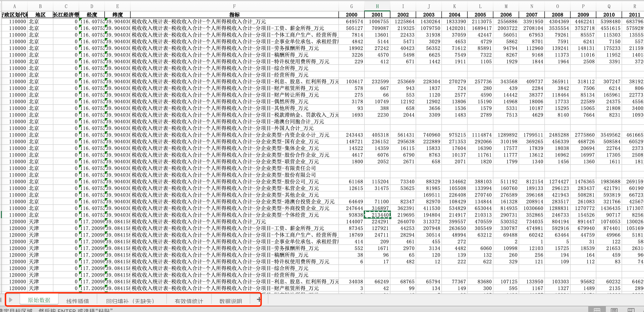644x312 pixels.
Task: Switch to Page Break Preview icon
Action: (631, 310)
